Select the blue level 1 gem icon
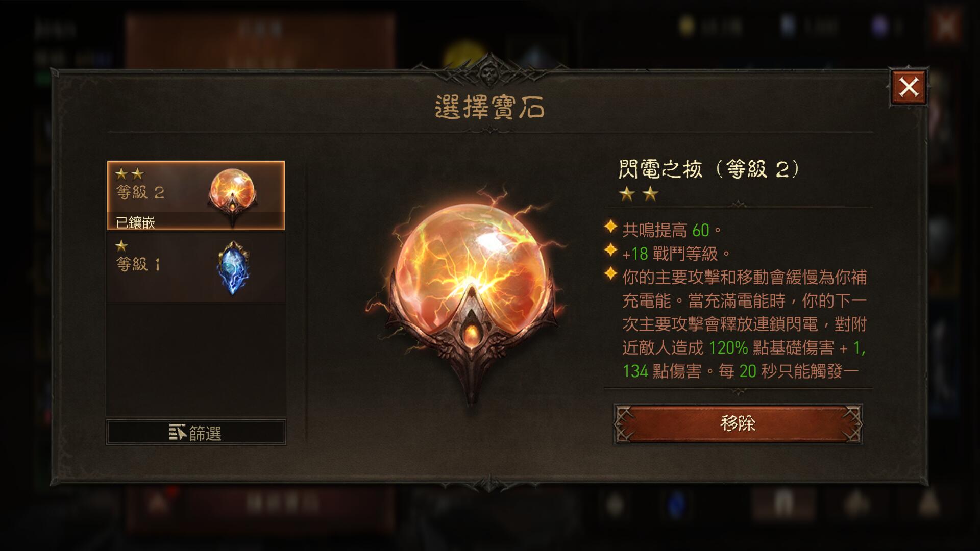The height and width of the screenshot is (551, 980). 233,268
